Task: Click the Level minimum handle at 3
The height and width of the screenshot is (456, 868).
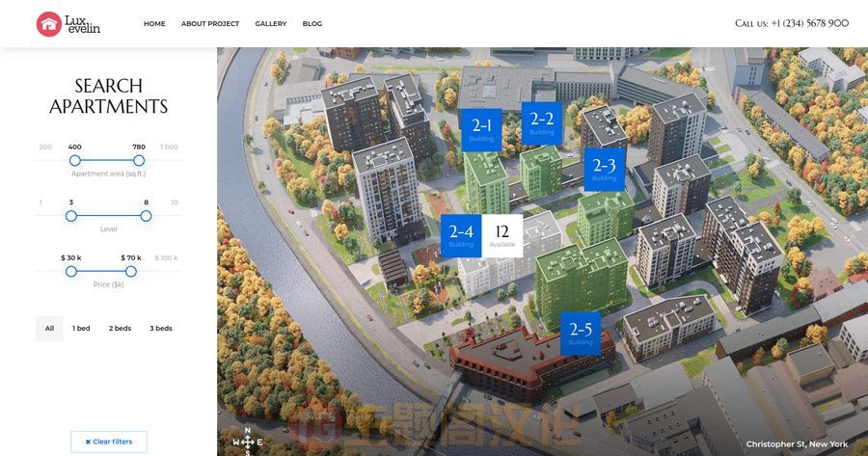Action: [x=71, y=216]
